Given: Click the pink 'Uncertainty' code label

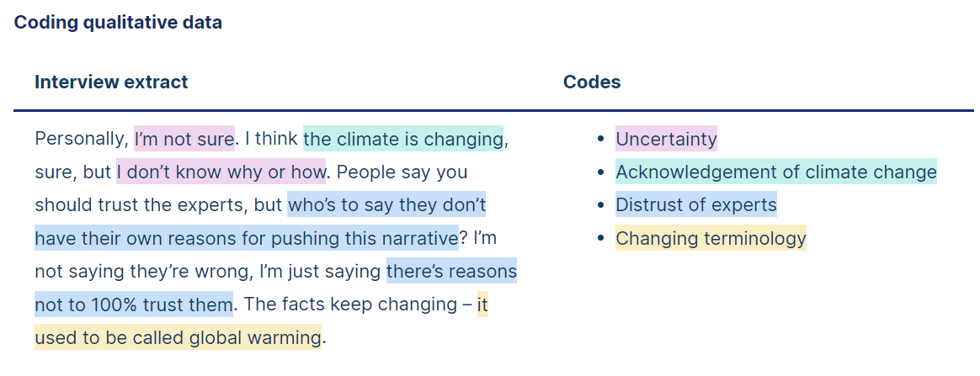Looking at the screenshot, I should tap(666, 138).
